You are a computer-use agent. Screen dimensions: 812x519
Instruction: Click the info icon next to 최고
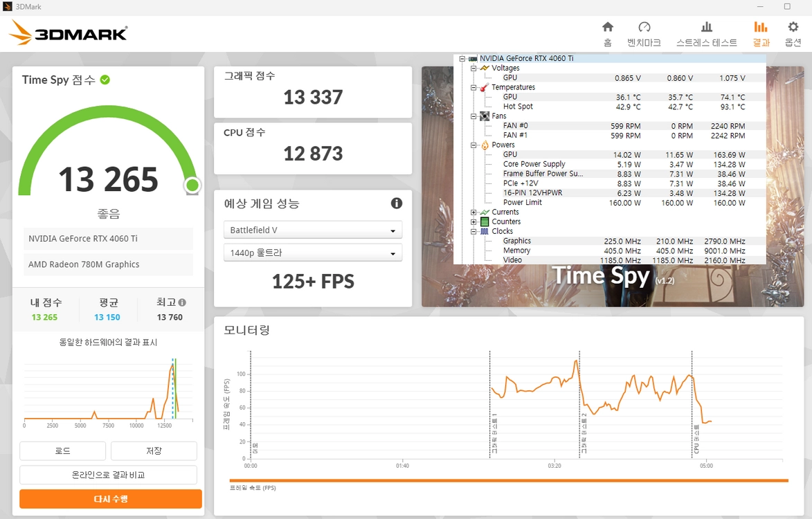coord(182,302)
